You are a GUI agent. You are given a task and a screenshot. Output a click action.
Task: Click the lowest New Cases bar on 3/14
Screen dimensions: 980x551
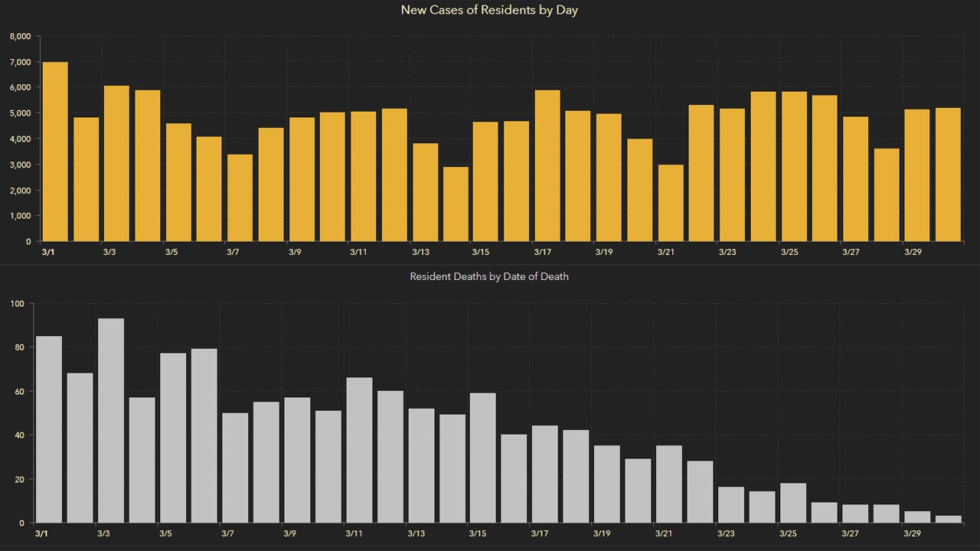click(x=456, y=204)
